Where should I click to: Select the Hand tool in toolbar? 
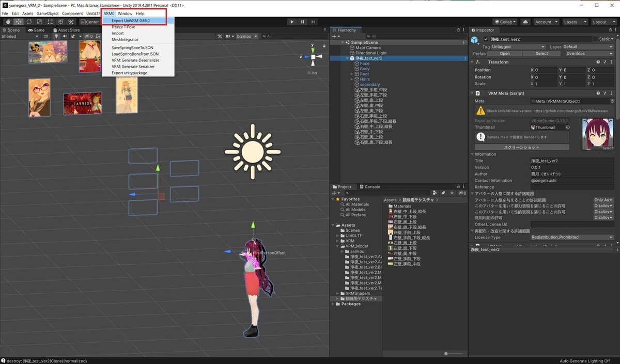[x=8, y=22]
